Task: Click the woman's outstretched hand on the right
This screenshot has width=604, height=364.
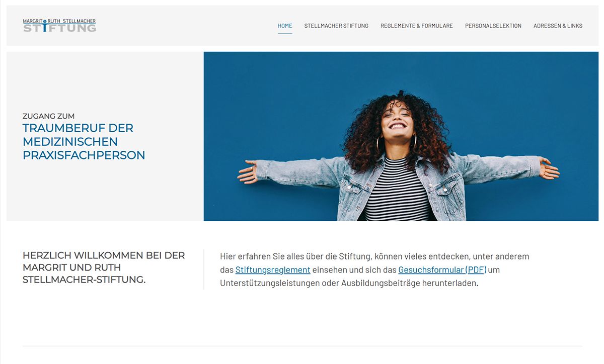Action: (x=549, y=168)
